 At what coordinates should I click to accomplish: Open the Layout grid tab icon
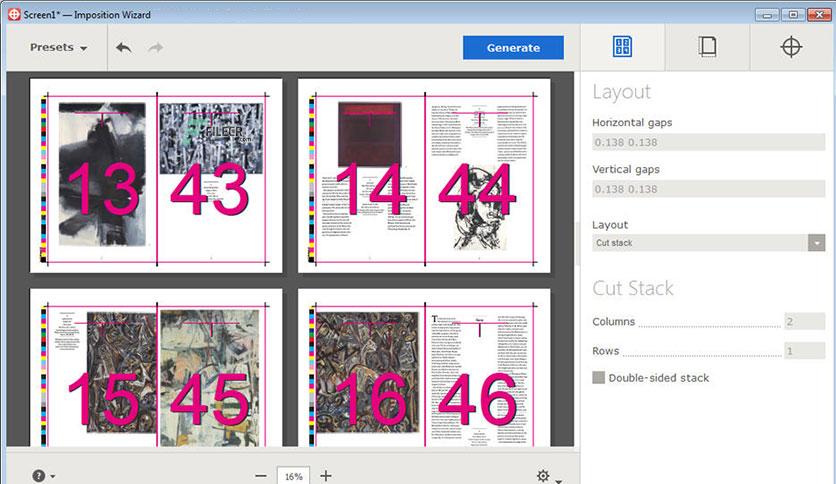pos(622,46)
